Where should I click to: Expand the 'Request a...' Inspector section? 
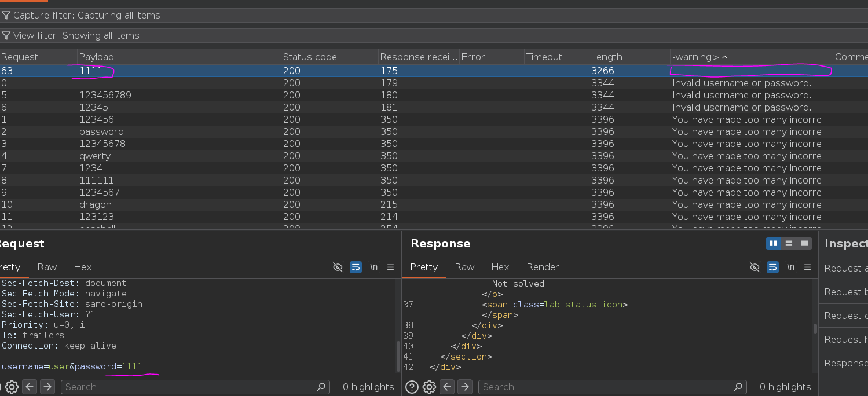click(844, 268)
